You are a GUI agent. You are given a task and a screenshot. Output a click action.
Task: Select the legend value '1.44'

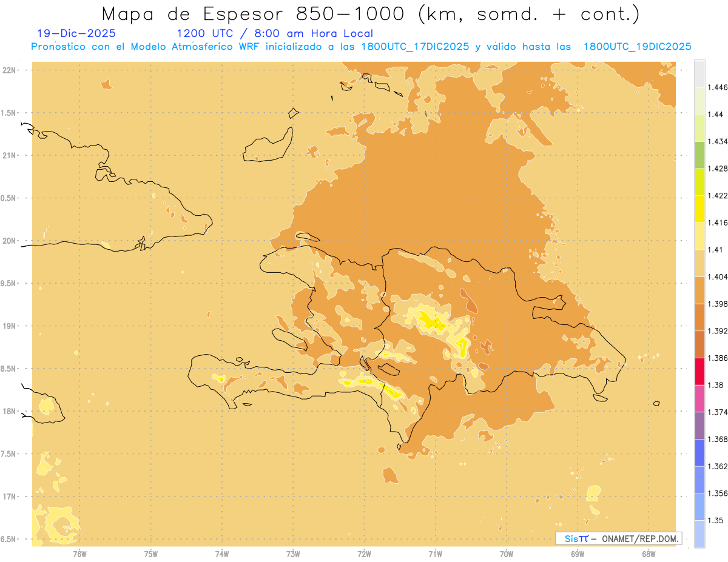click(716, 115)
